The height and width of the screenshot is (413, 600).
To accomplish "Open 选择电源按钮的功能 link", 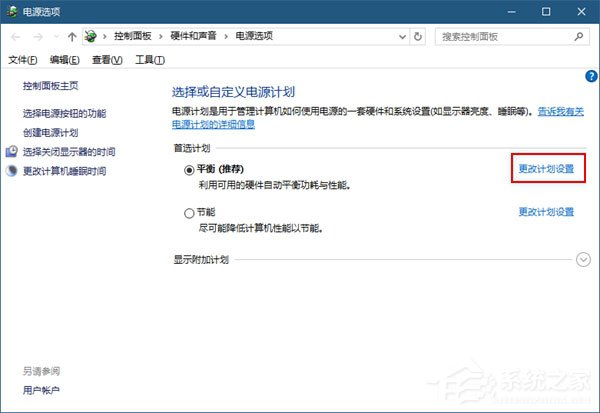I will click(65, 113).
